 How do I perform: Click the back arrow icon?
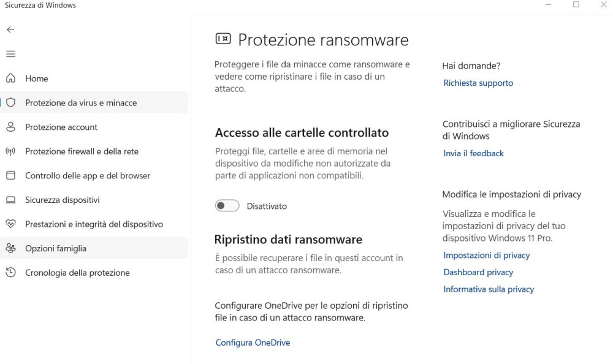[10, 29]
